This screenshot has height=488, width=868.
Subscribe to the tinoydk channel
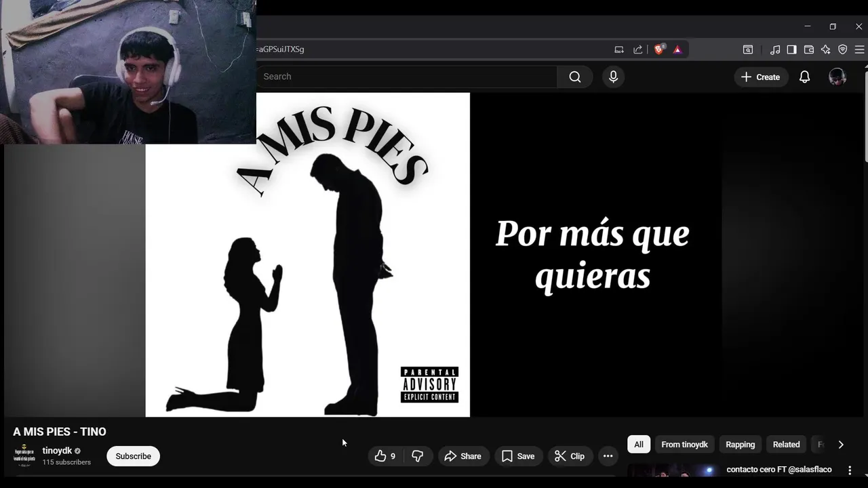pyautogui.click(x=133, y=456)
